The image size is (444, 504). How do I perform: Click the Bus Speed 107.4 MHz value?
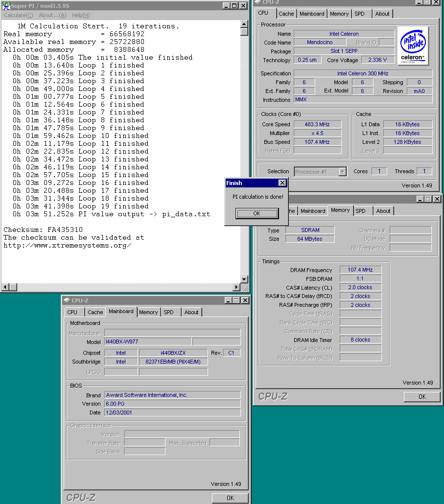[317, 142]
